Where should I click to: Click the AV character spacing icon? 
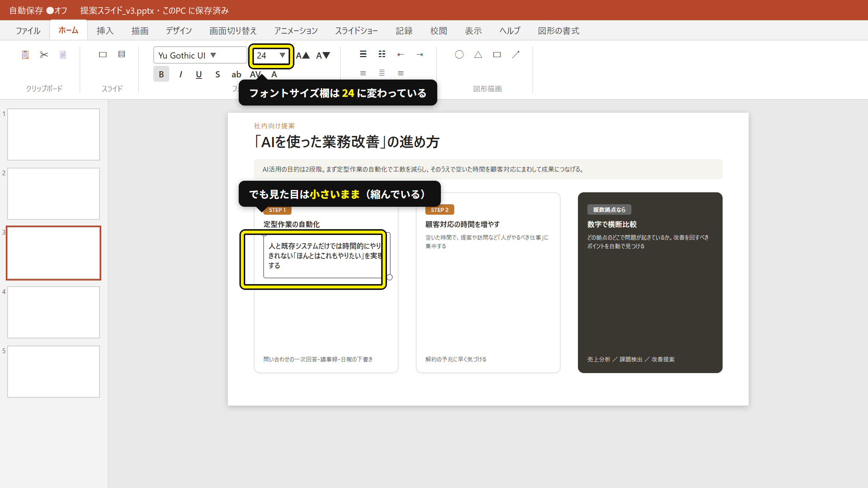255,74
